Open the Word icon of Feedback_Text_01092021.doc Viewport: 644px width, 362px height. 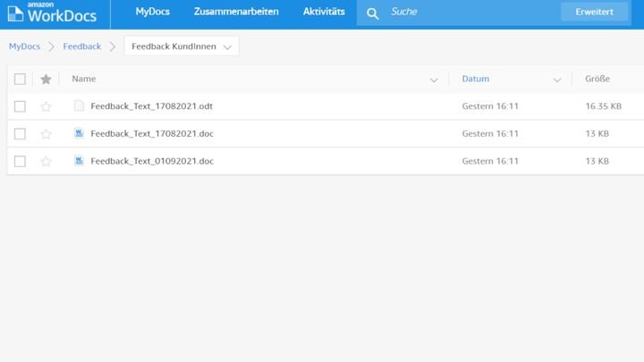point(79,161)
